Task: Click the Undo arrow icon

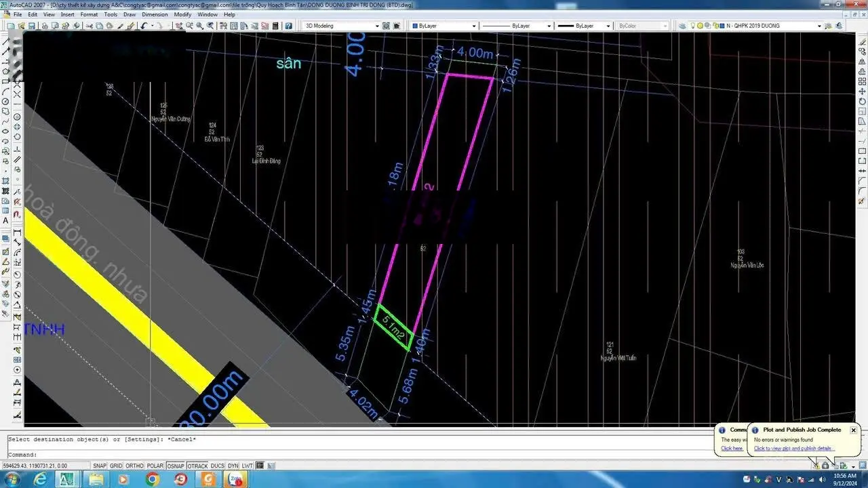Action: pyautogui.click(x=144, y=26)
